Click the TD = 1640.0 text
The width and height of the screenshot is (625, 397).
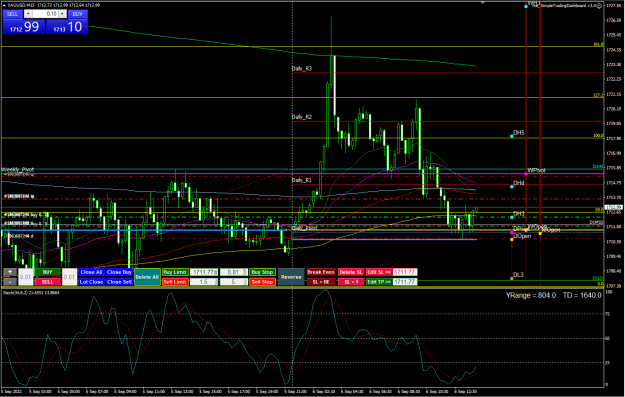[582, 295]
